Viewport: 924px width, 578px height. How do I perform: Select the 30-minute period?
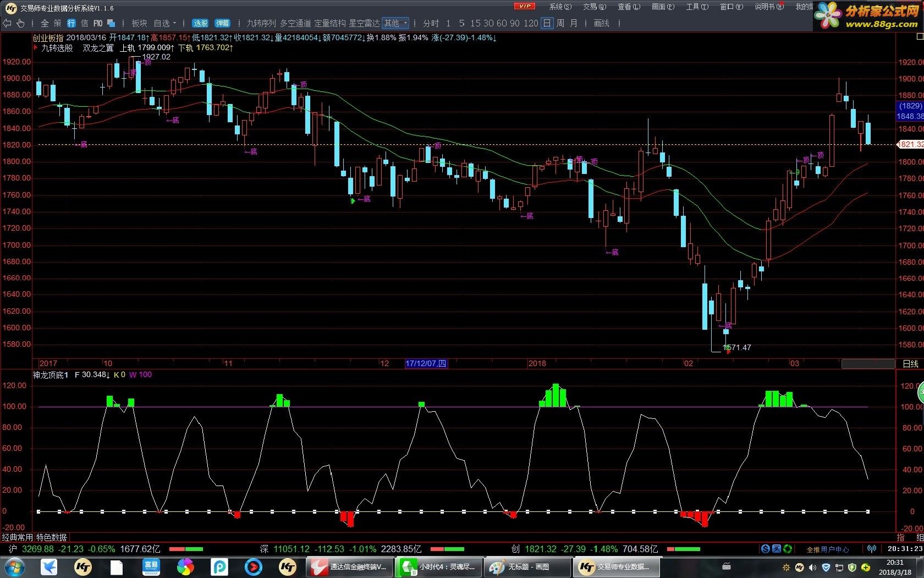click(488, 23)
